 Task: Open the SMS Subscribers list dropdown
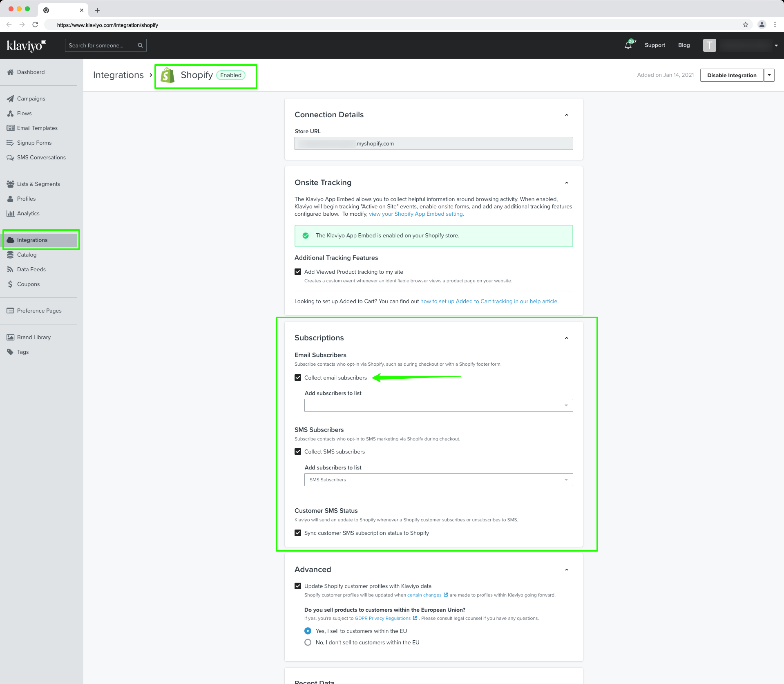438,480
